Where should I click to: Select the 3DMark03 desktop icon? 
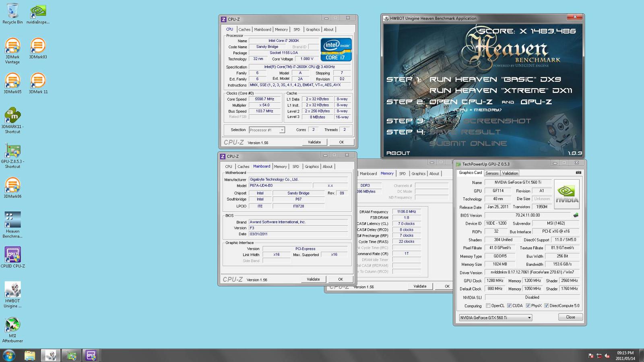point(38,48)
